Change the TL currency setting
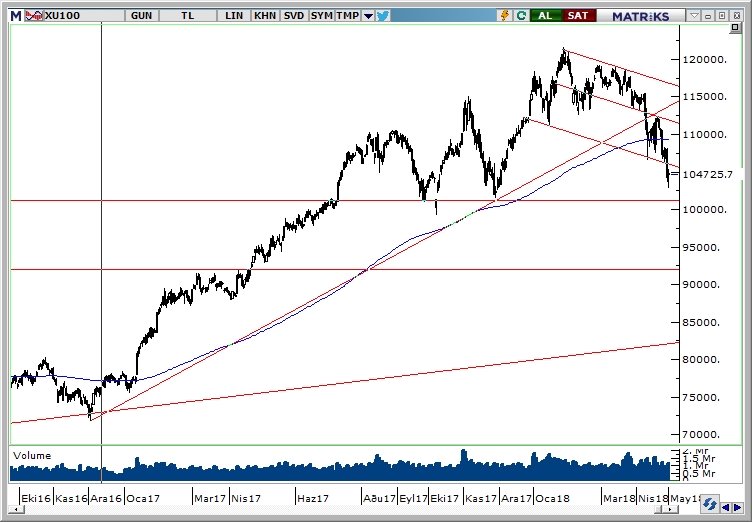752x522 pixels. [188, 16]
